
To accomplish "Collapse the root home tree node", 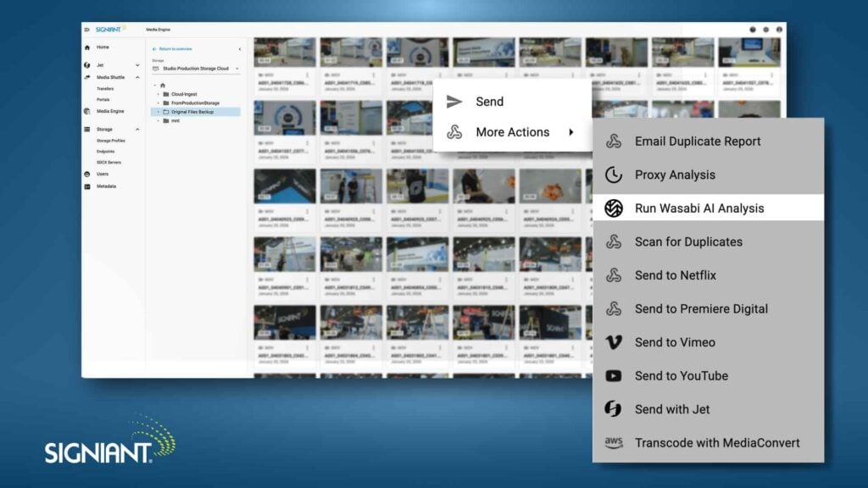I will 155,86.
